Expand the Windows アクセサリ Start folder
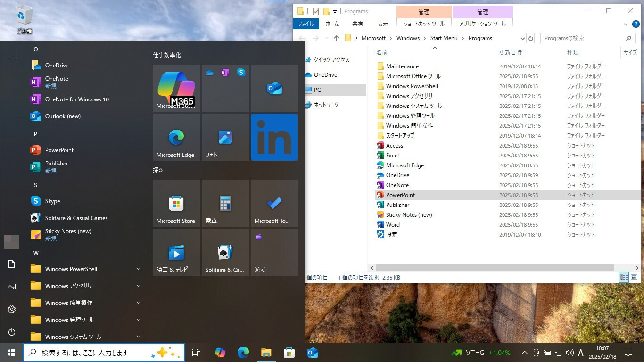This screenshot has height=362, width=644. (x=139, y=286)
